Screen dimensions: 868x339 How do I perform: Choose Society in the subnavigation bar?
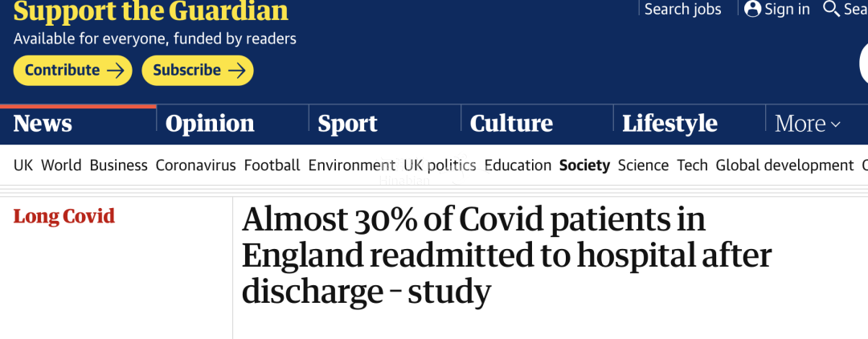click(x=584, y=165)
